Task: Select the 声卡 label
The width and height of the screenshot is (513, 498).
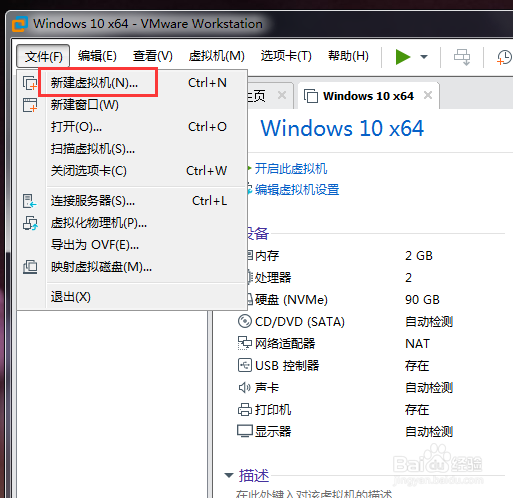Action: coord(267,388)
